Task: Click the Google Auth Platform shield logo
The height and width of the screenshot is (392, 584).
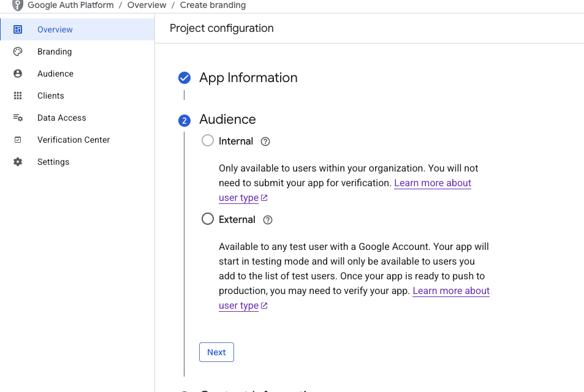Action: (18, 6)
